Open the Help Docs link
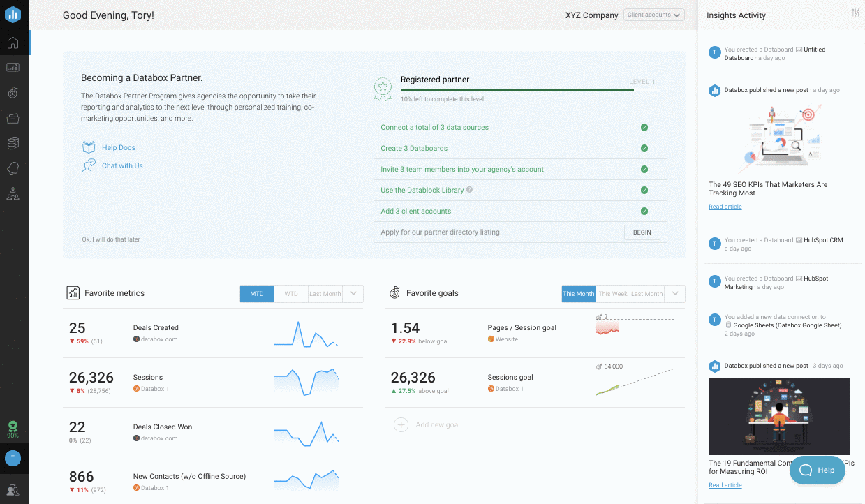 point(118,148)
